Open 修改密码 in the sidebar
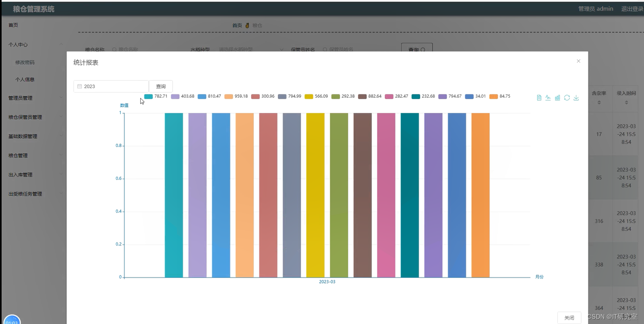644x324 pixels. point(25,62)
